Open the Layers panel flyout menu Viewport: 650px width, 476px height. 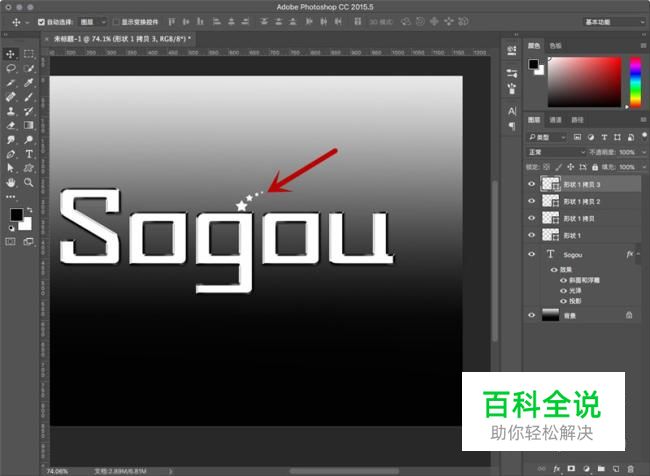coord(643,120)
